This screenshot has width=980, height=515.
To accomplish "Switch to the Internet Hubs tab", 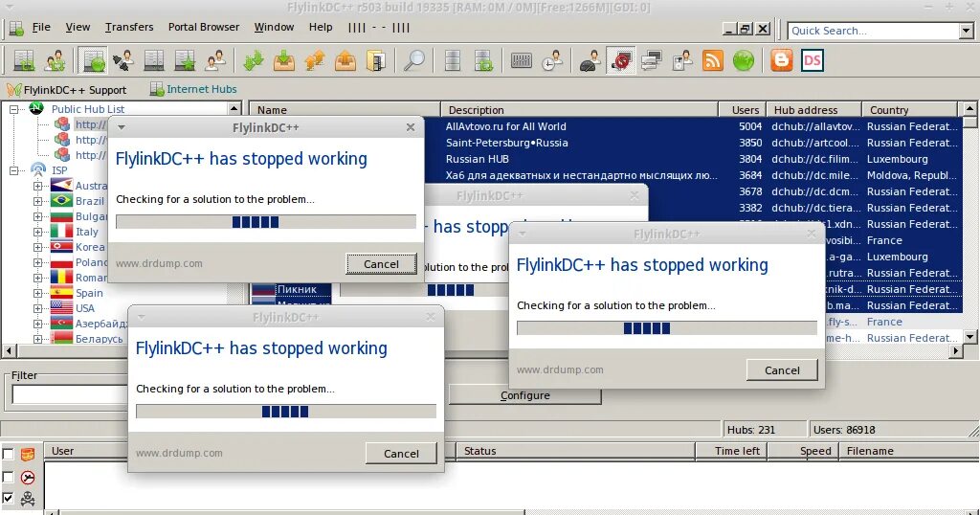I will [x=193, y=89].
